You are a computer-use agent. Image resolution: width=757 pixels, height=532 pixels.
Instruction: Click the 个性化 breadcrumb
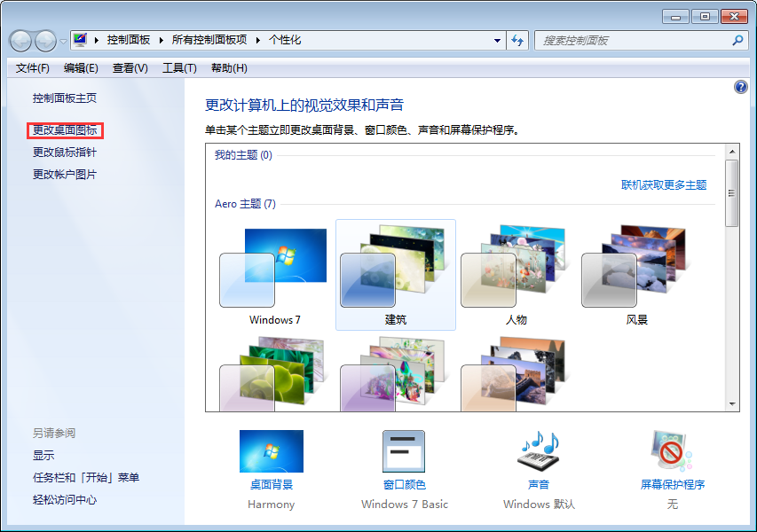coord(285,40)
